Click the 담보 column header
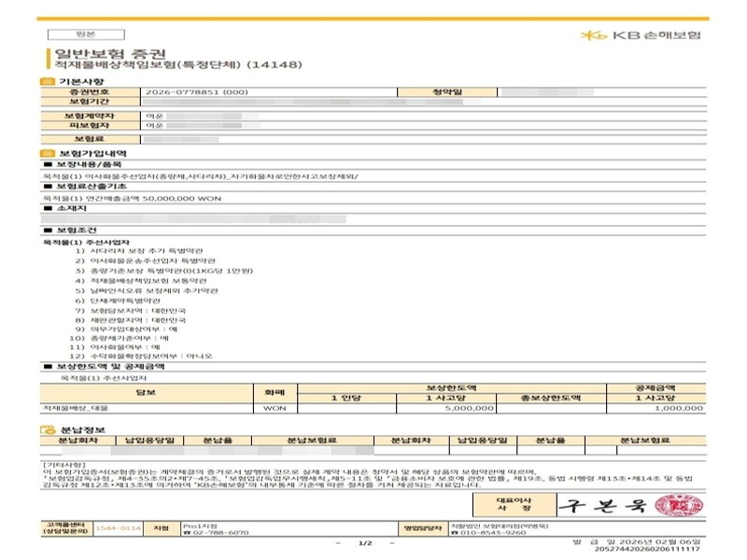The height and width of the screenshot is (560, 747). coord(147,393)
